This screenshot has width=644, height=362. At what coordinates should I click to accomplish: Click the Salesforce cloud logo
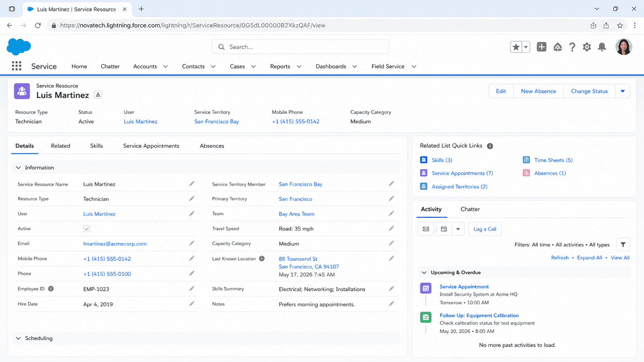click(19, 47)
